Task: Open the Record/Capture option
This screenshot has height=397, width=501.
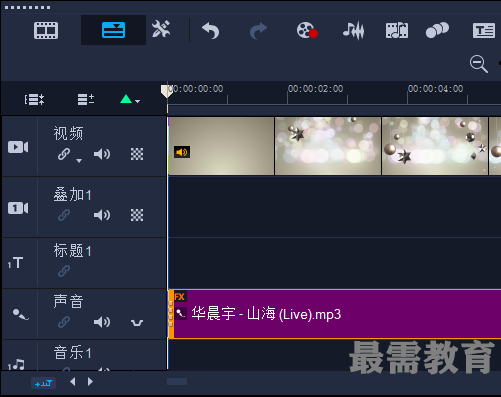Action: click(x=307, y=30)
